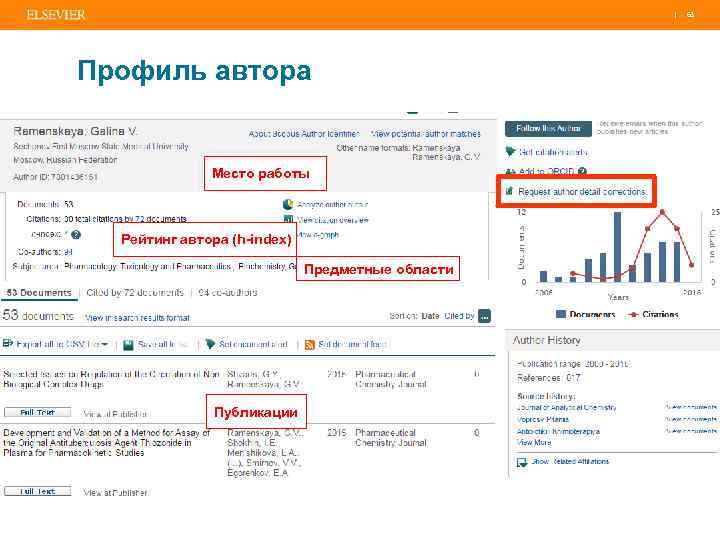The height and width of the screenshot is (540, 720).
Task: Click the h-index help question mark icon
Action: click(76, 235)
